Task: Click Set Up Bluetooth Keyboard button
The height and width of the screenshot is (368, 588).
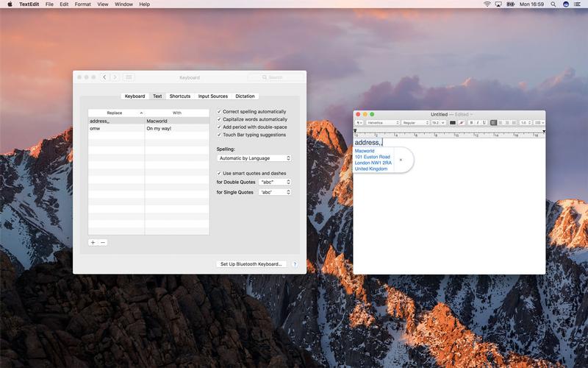Action: 251,263
